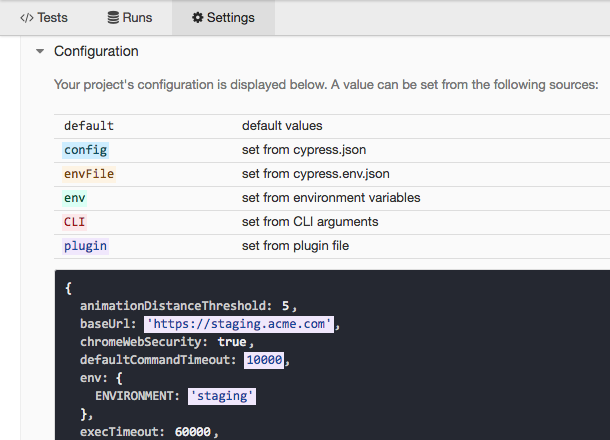This screenshot has height=440, width=610.
Task: Click the defaultCommandTimeout value 10000
Action: [266, 360]
